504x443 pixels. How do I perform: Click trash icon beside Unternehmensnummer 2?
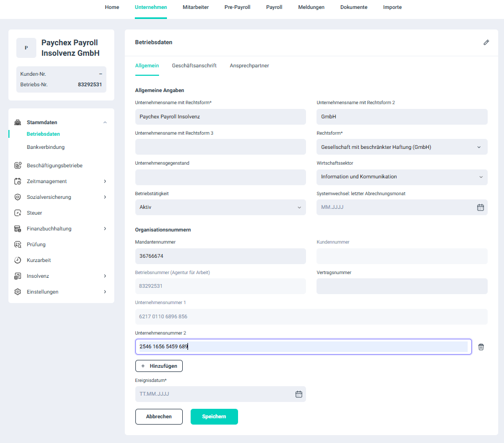pos(481,347)
